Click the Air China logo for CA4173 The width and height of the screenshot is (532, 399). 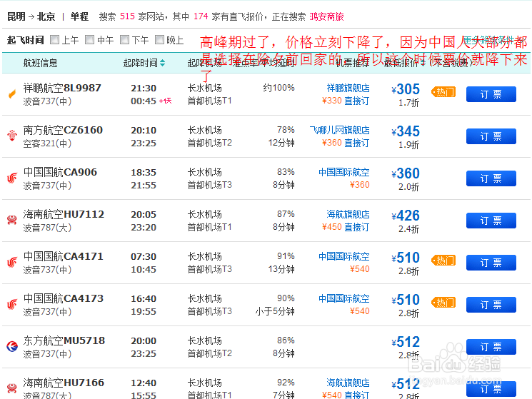[x=12, y=304]
